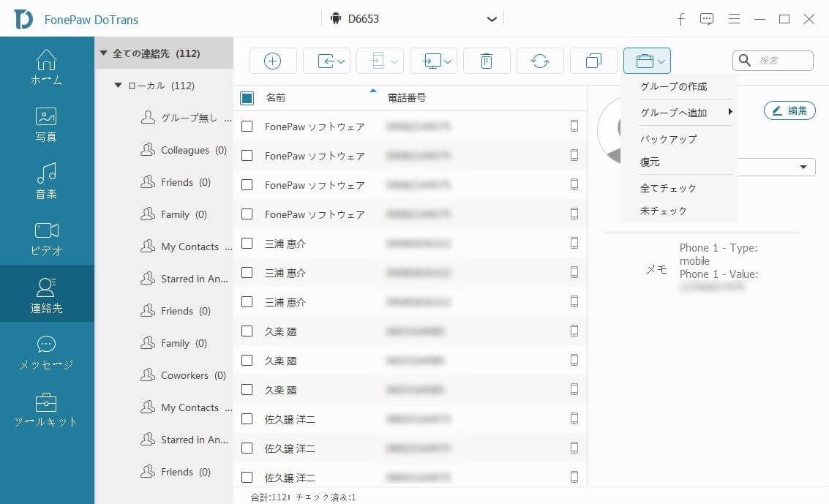Open the export to device dropdown
The image size is (829, 504).
[x=380, y=61]
